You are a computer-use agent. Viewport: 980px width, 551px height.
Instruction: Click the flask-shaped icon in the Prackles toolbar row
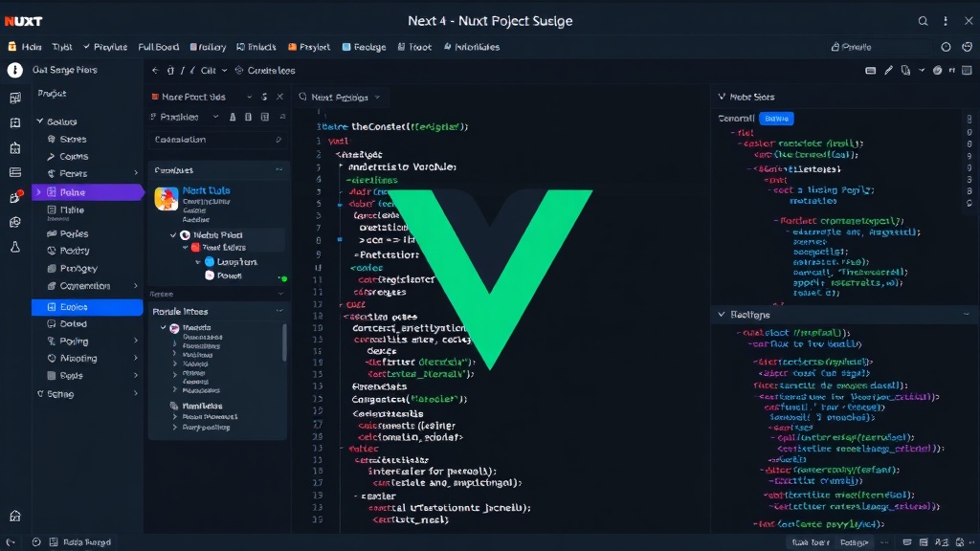[x=233, y=117]
